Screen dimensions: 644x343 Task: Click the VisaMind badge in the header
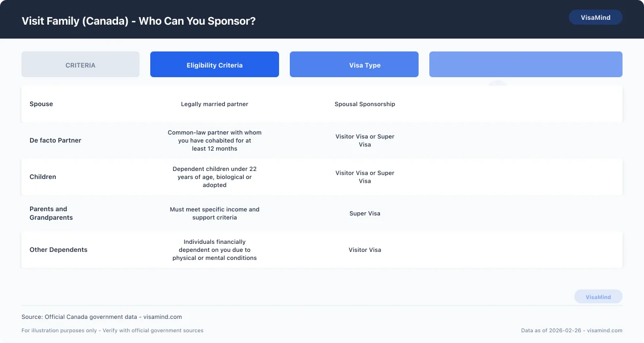pos(595,17)
